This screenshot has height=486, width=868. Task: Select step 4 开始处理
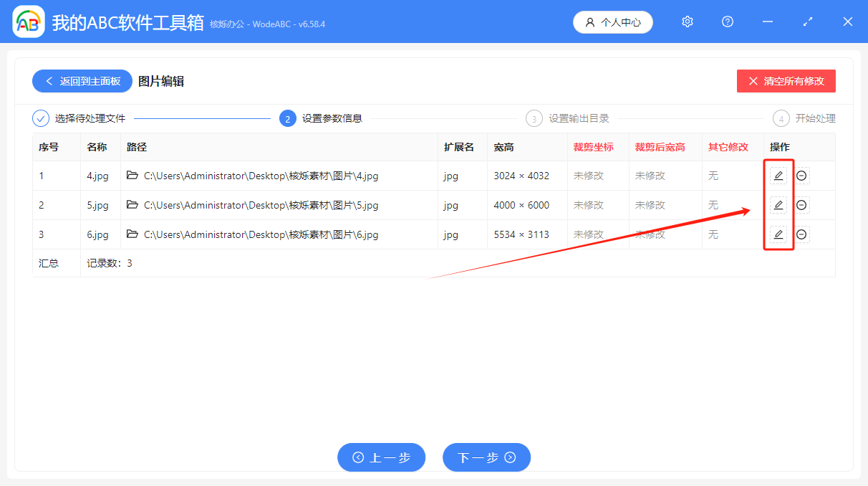pos(805,118)
